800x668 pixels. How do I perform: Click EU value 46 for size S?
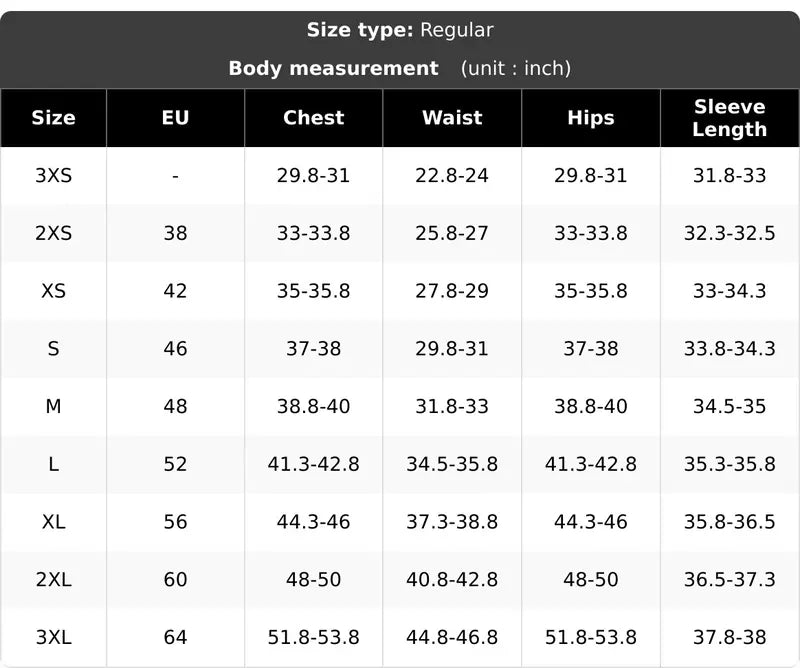[x=176, y=349]
